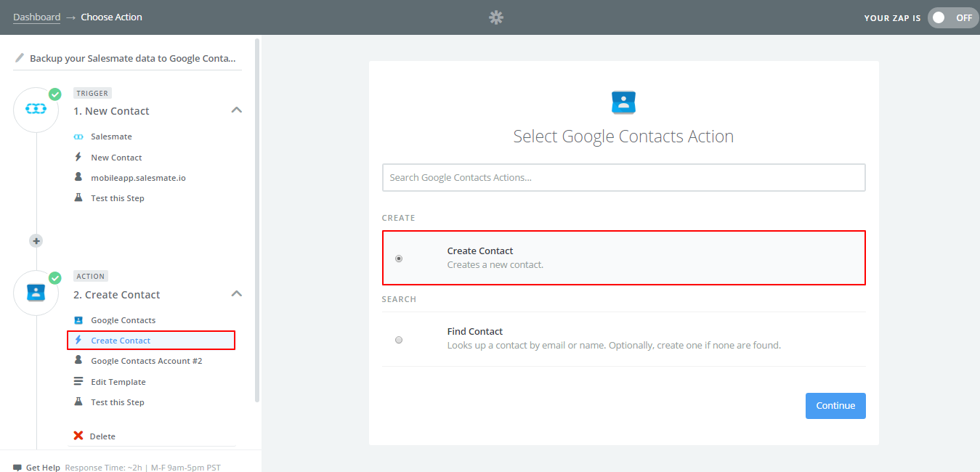This screenshot has width=980, height=472.
Task: Click the person icon beside mobileapp.salesmate.io
Action: click(x=78, y=177)
